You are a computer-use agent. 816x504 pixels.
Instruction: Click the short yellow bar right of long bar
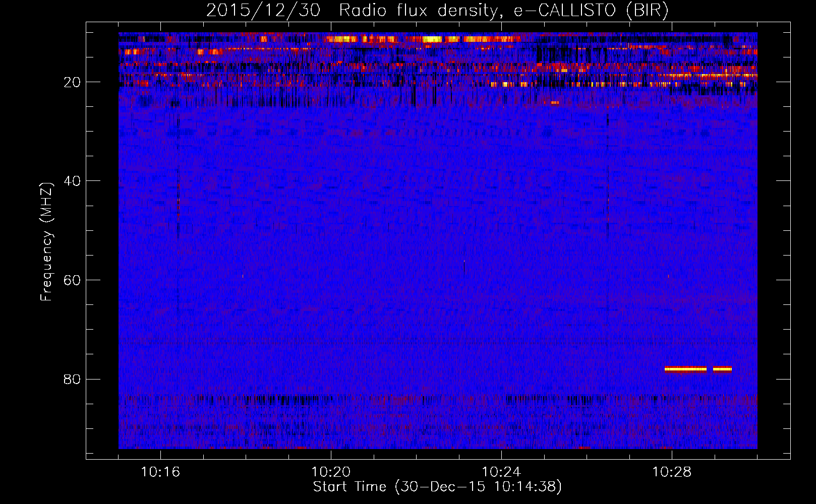click(722, 369)
